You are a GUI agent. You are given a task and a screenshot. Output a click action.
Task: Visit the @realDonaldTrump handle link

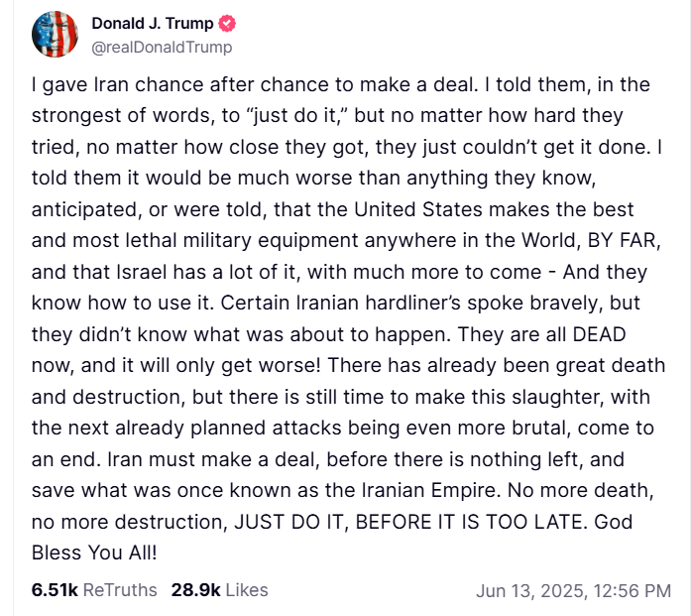[162, 47]
